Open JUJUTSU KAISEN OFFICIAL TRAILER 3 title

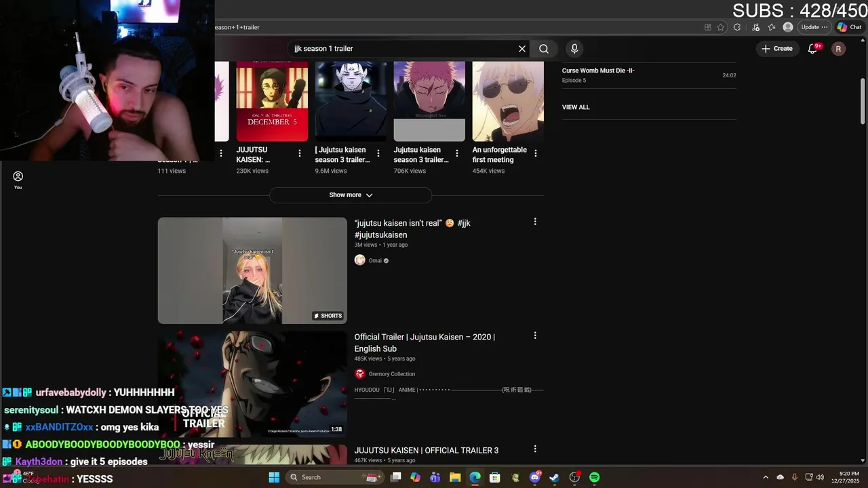click(x=427, y=451)
